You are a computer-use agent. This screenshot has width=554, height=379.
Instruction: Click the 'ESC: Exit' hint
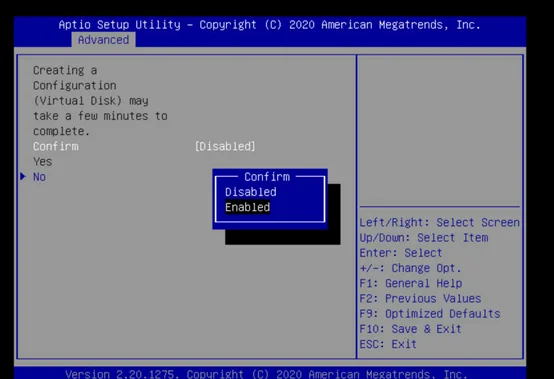click(x=388, y=344)
